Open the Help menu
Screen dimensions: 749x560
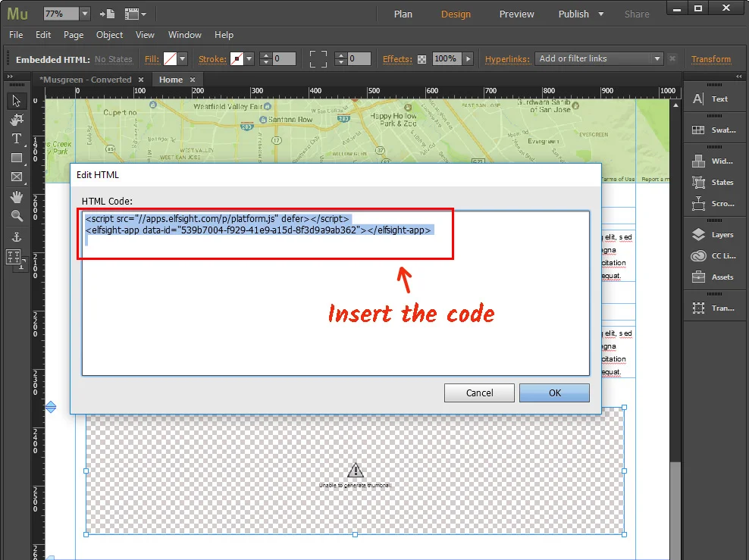[224, 35]
